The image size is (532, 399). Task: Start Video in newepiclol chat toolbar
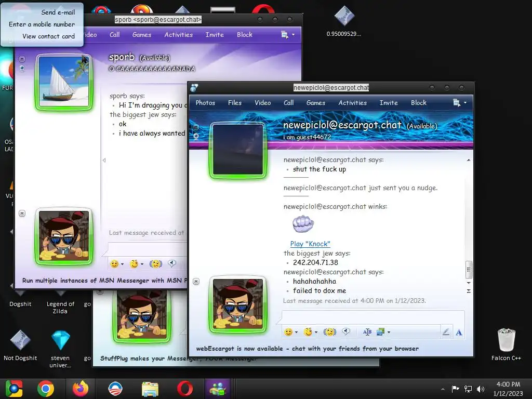[262, 103]
